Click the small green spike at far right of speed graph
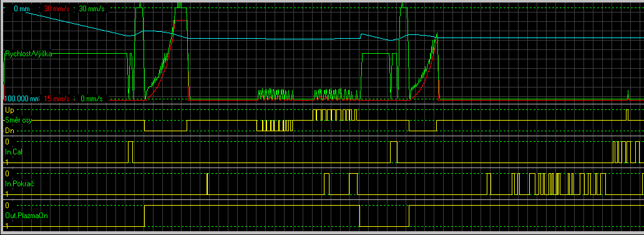 point(628,94)
